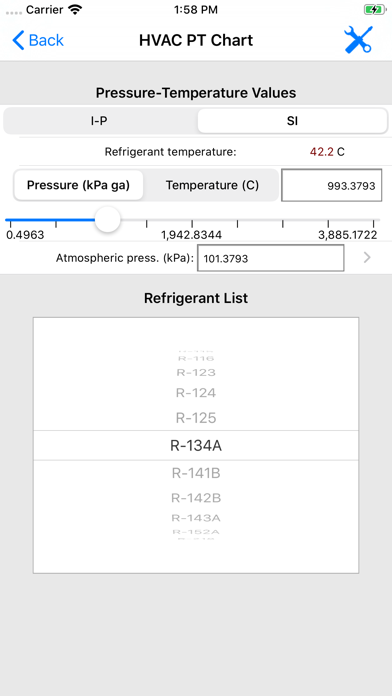Tap the 42.2 C refrigerant temperature value

click(x=327, y=152)
